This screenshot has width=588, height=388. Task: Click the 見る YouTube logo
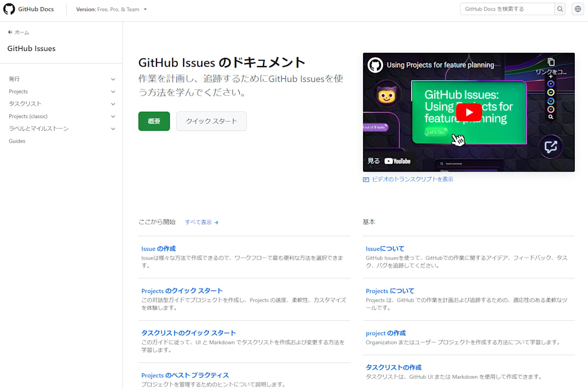(397, 161)
